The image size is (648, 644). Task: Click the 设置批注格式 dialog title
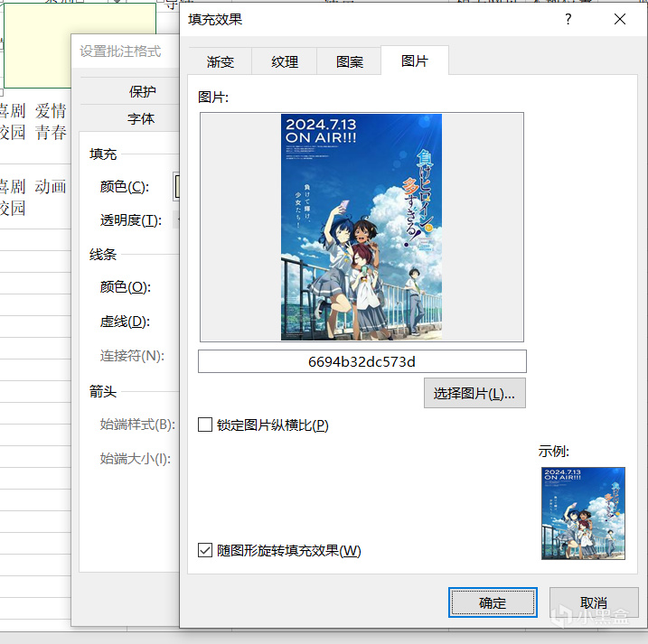pyautogui.click(x=120, y=51)
